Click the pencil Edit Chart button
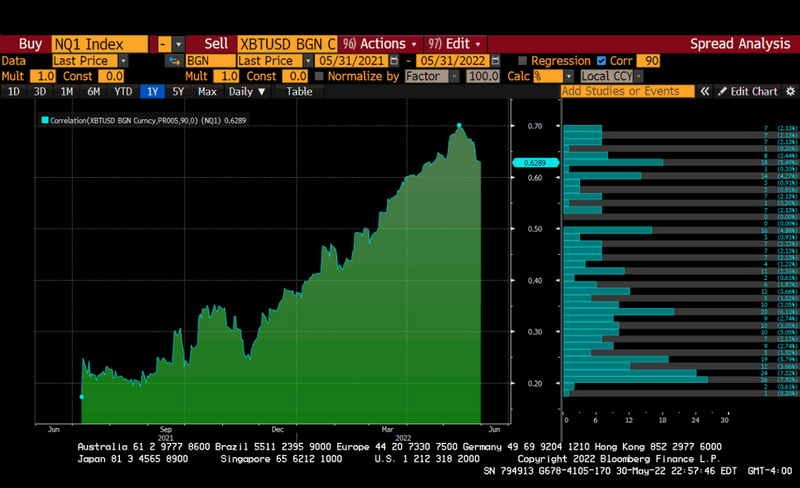 [x=746, y=91]
